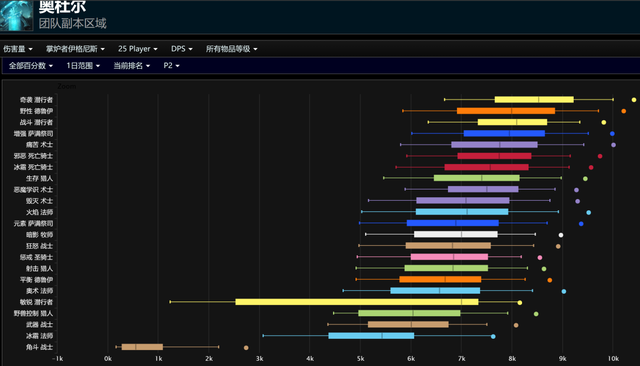Click the 元素 萨满祭司 row label

click(33, 224)
